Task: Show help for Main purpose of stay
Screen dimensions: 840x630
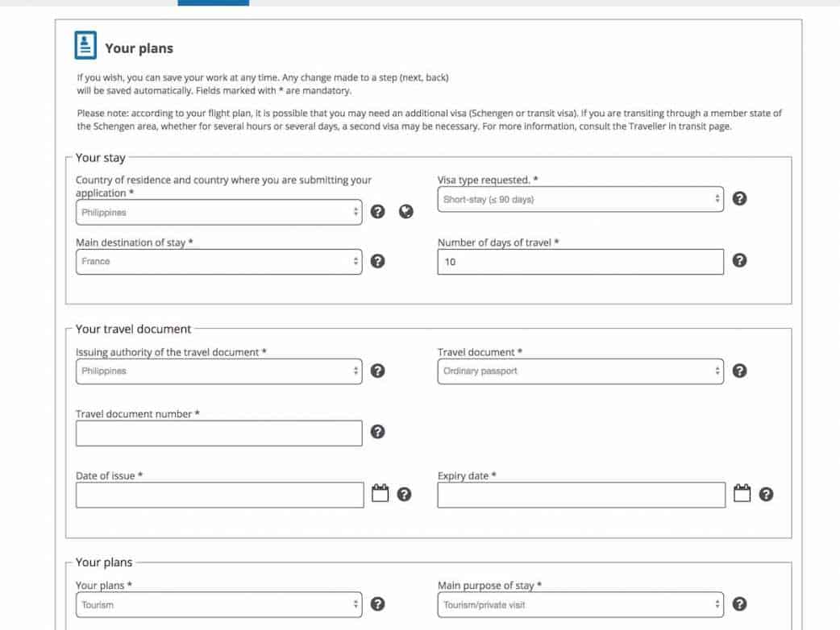Action: pyautogui.click(x=739, y=604)
